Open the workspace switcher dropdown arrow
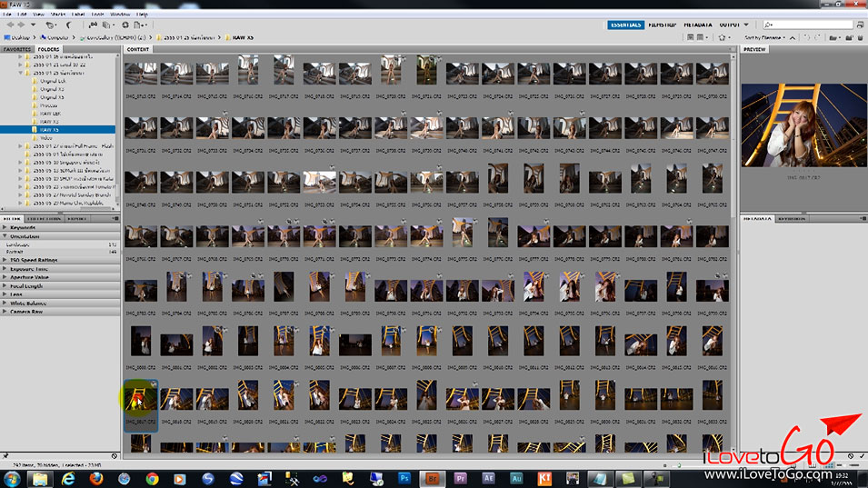The height and width of the screenshot is (488, 868). click(x=746, y=25)
